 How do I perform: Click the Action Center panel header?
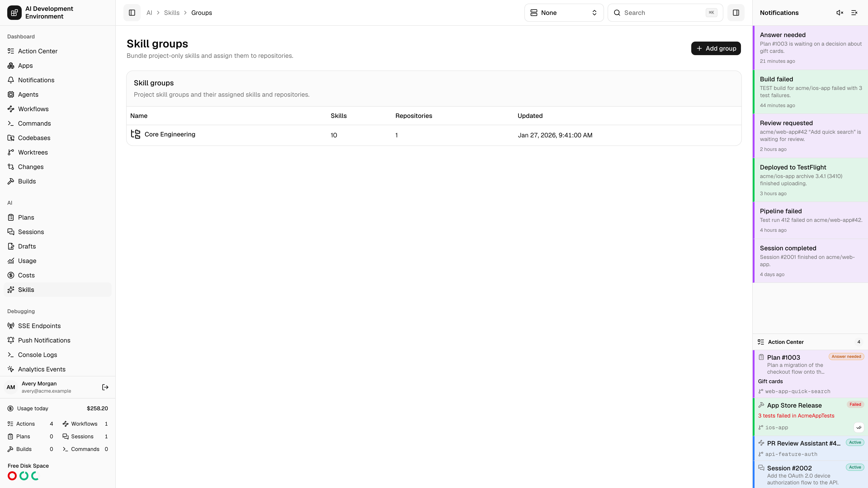point(810,342)
